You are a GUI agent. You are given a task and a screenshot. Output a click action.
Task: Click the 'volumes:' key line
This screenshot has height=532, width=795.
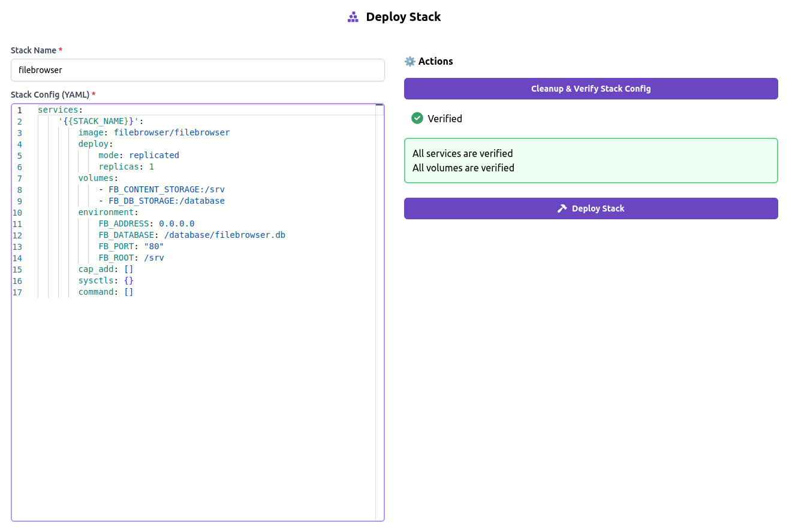pos(98,178)
